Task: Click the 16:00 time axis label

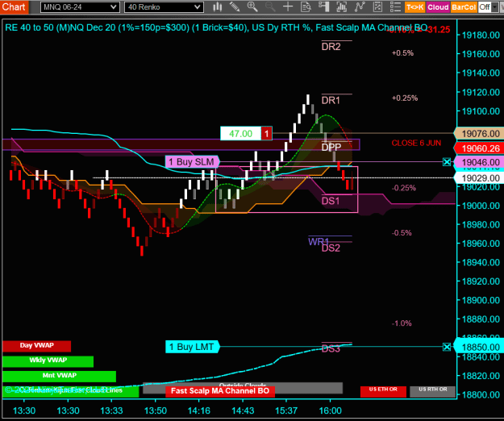Action: tap(330, 411)
